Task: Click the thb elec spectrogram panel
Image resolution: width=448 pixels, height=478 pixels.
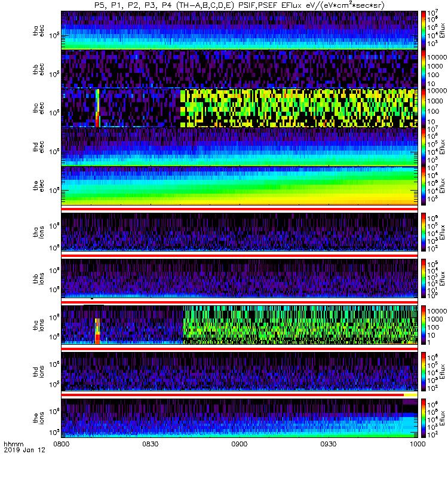Action: click(x=240, y=69)
